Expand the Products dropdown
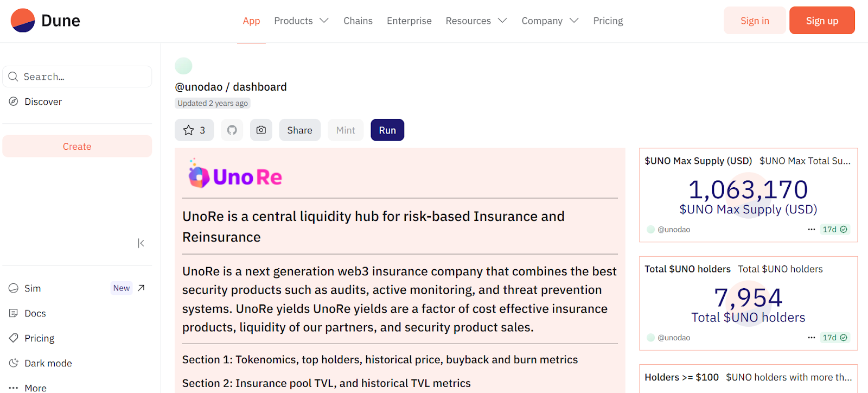The height and width of the screenshot is (393, 868). click(302, 21)
